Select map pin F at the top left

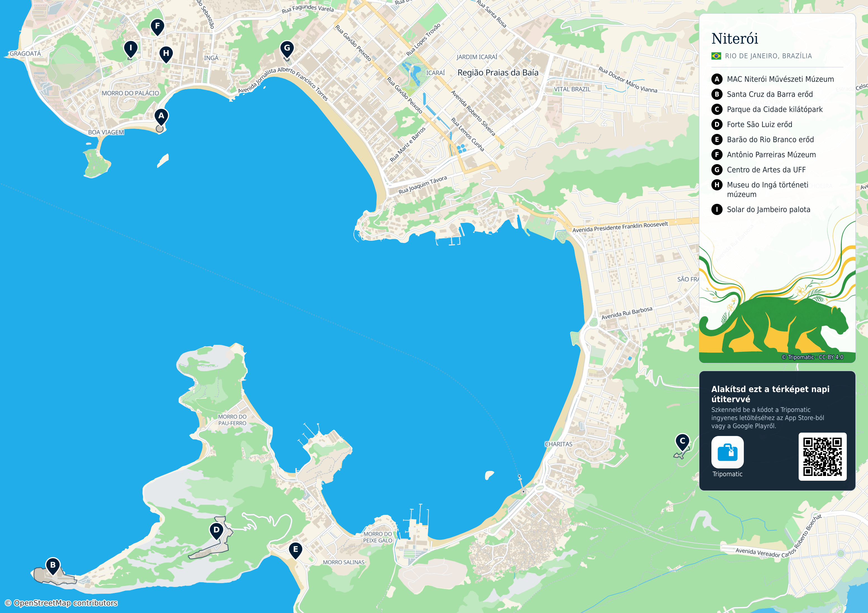(x=157, y=27)
